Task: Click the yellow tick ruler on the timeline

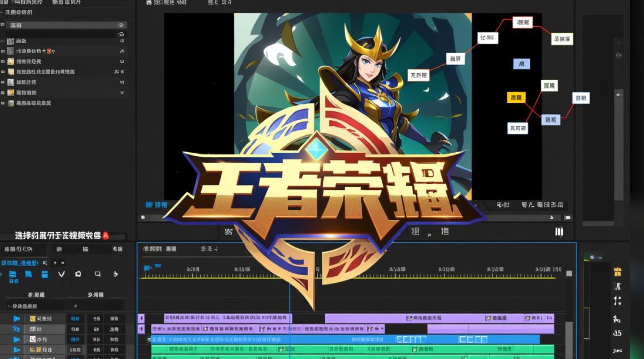Action: pyautogui.click(x=349, y=275)
